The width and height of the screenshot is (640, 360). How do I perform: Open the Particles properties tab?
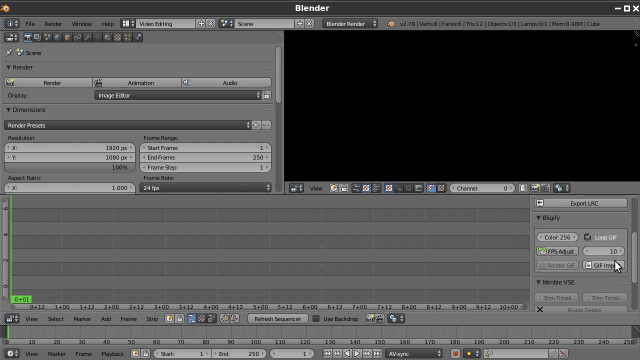pyautogui.click(x=127, y=38)
